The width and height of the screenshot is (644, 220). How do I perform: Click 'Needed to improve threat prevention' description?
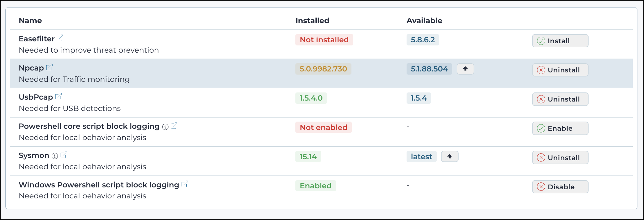(89, 50)
